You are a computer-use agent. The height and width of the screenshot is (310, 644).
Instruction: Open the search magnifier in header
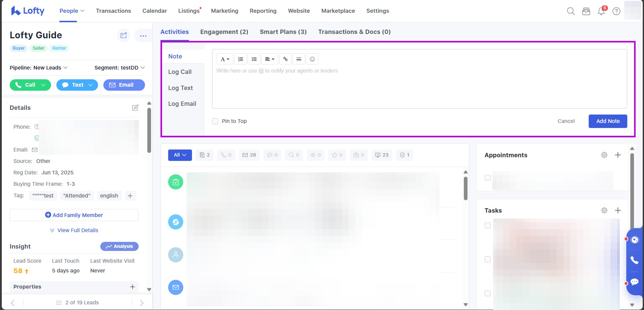pyautogui.click(x=571, y=11)
